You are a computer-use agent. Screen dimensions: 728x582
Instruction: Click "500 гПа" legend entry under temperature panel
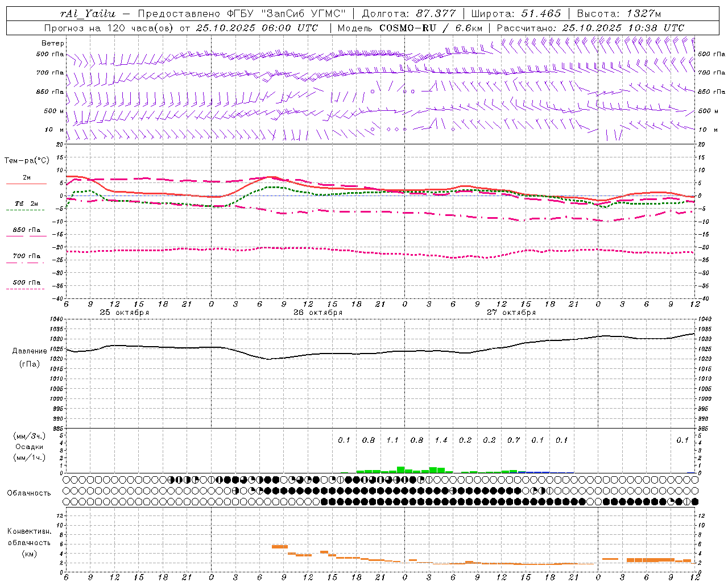[26, 282]
